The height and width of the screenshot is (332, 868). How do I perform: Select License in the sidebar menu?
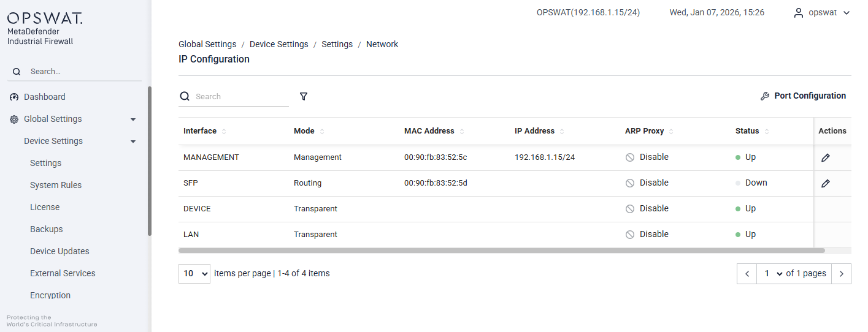tap(45, 207)
